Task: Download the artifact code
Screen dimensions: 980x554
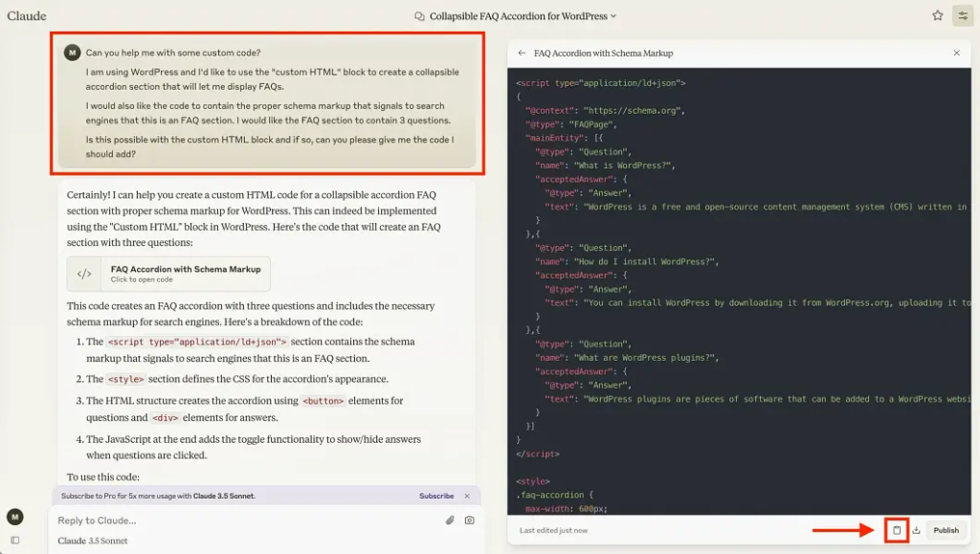Action: 916,530
